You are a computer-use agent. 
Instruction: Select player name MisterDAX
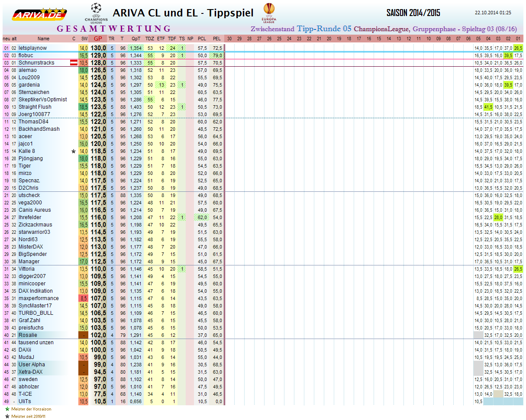31,247
